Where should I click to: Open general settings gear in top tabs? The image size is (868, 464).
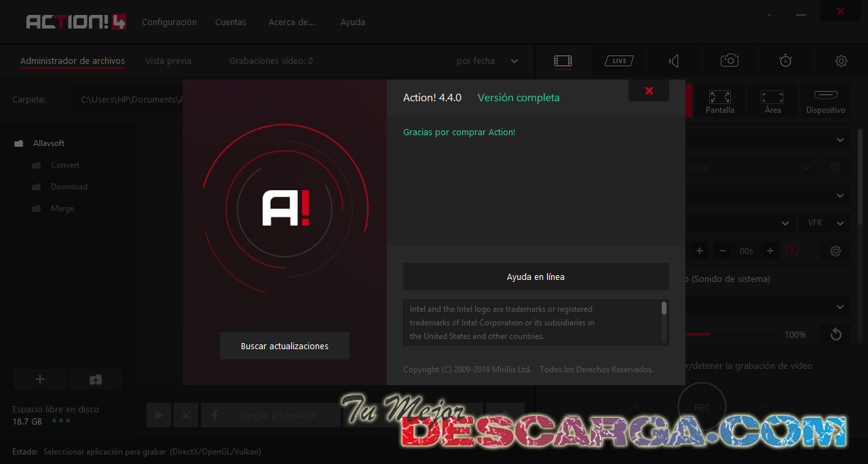pyautogui.click(x=841, y=61)
